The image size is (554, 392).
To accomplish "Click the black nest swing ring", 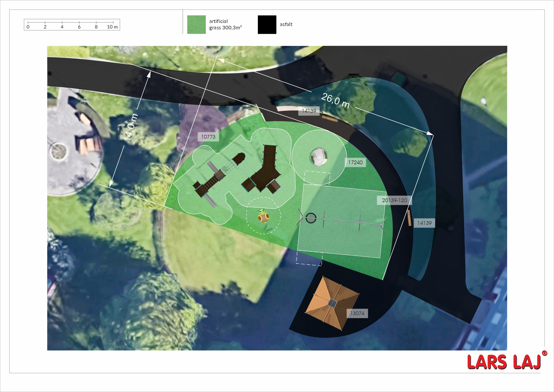I will coord(311,218).
